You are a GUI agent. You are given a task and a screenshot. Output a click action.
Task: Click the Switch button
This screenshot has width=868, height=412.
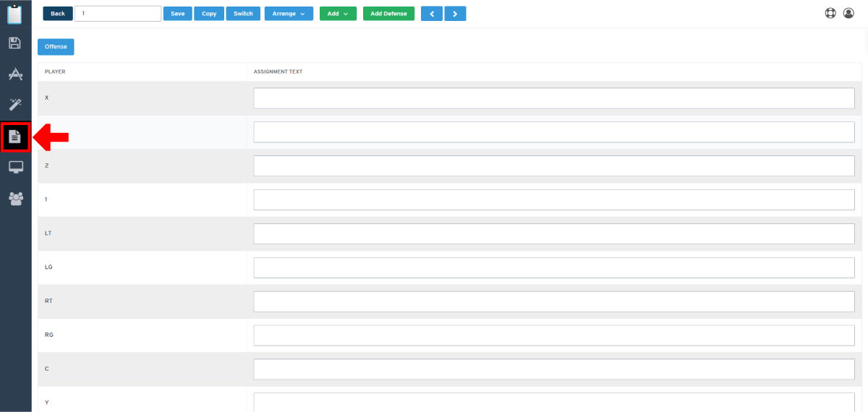pos(243,14)
